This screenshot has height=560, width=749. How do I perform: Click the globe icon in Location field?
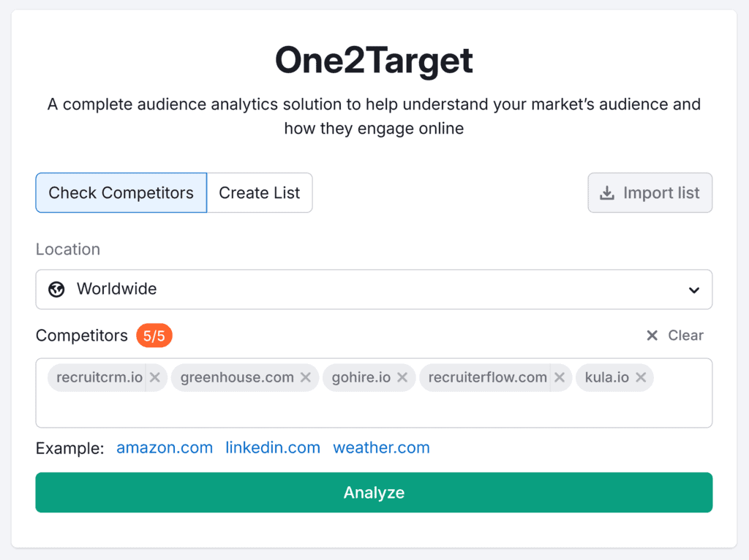coord(56,290)
